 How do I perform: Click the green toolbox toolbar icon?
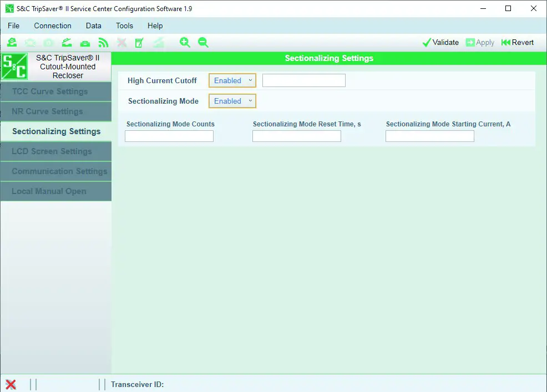click(85, 43)
